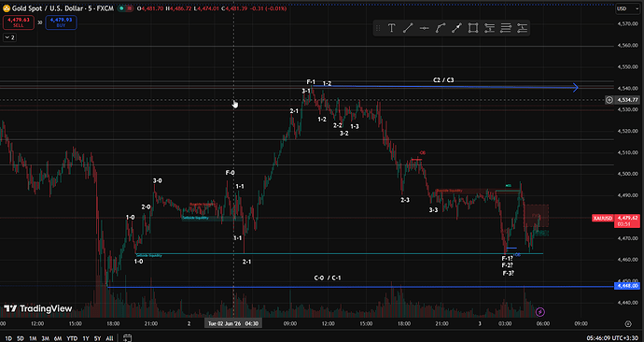Click the 05:46:09 clock display
The width and height of the screenshot is (644, 342).
[599, 338]
